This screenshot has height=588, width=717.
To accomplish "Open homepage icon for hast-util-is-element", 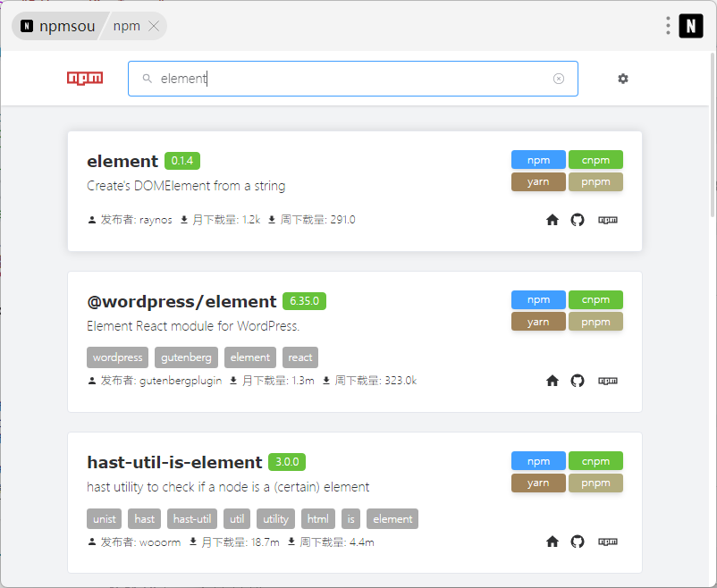I will [x=553, y=542].
